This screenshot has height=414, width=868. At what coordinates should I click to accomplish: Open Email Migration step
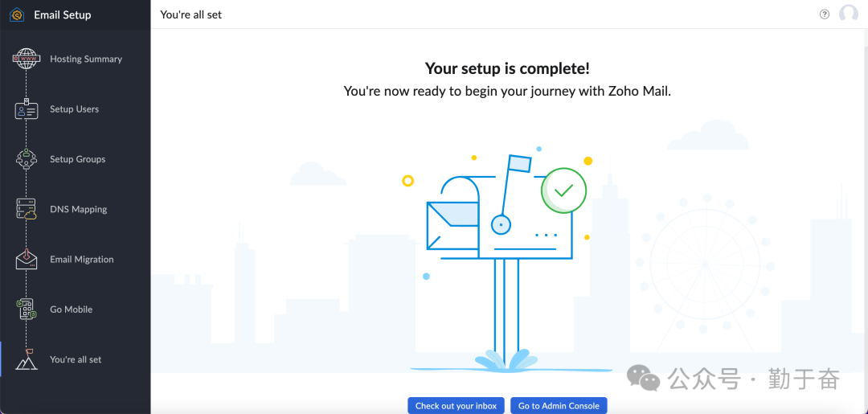(81, 260)
